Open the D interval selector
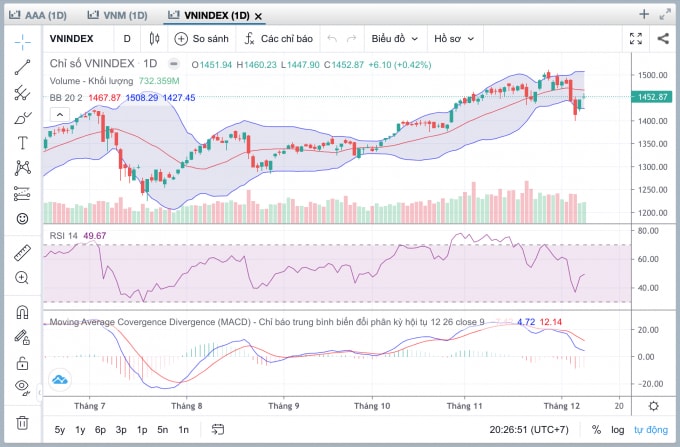Viewport: 680px width, 447px height. (127, 39)
